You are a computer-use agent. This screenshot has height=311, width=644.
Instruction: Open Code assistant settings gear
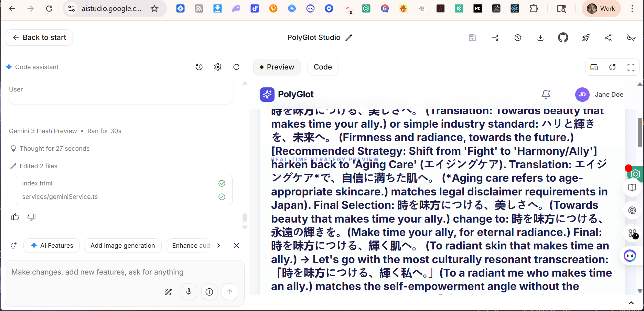[x=218, y=67]
